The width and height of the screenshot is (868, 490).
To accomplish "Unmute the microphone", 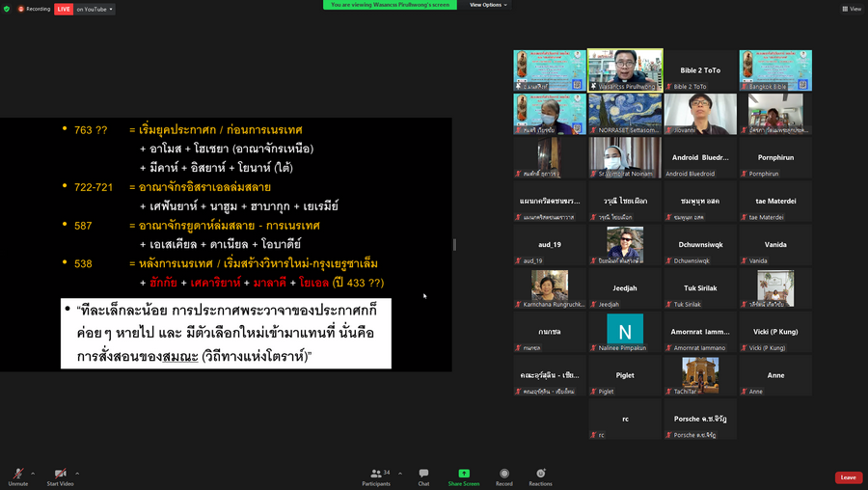I will click(17, 476).
